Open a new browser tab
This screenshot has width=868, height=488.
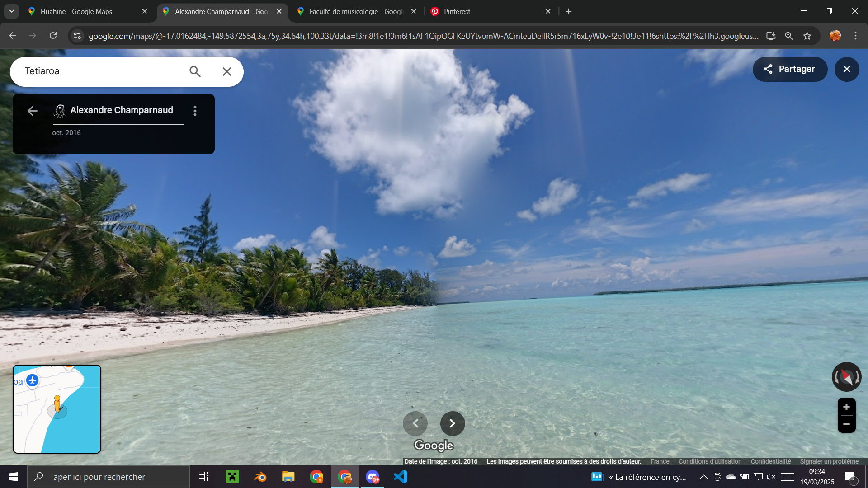[x=569, y=11]
